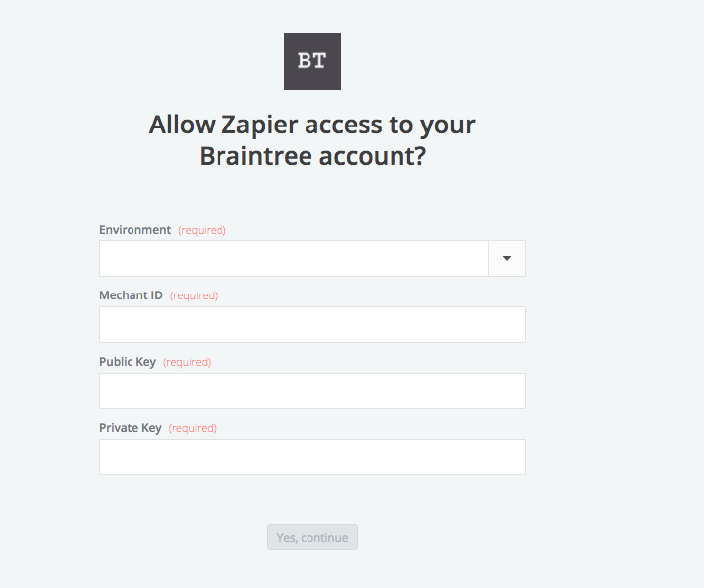Click the Public Key field label

[x=128, y=362]
